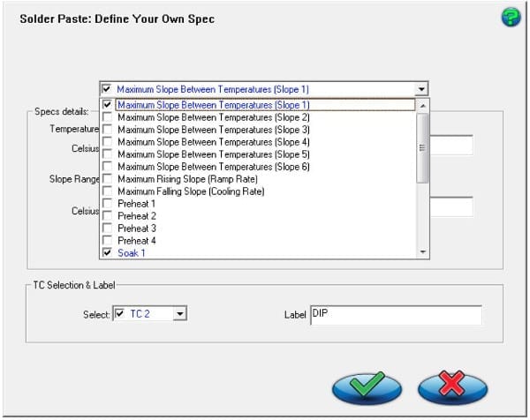Tick the Preheat 4 checkbox
The image size is (530, 420).
click(x=107, y=240)
